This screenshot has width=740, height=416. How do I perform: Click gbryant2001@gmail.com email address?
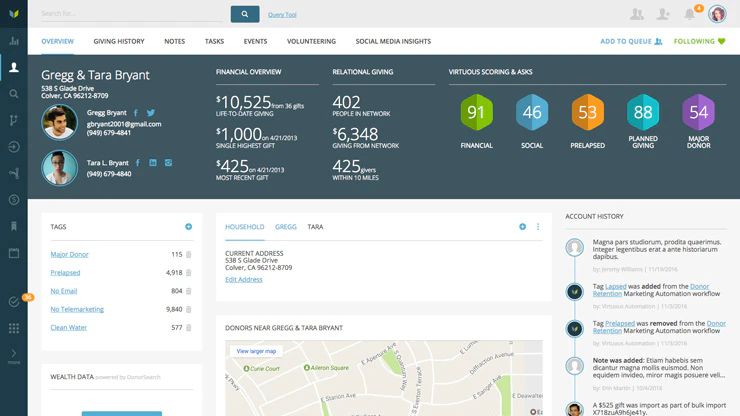tap(124, 124)
